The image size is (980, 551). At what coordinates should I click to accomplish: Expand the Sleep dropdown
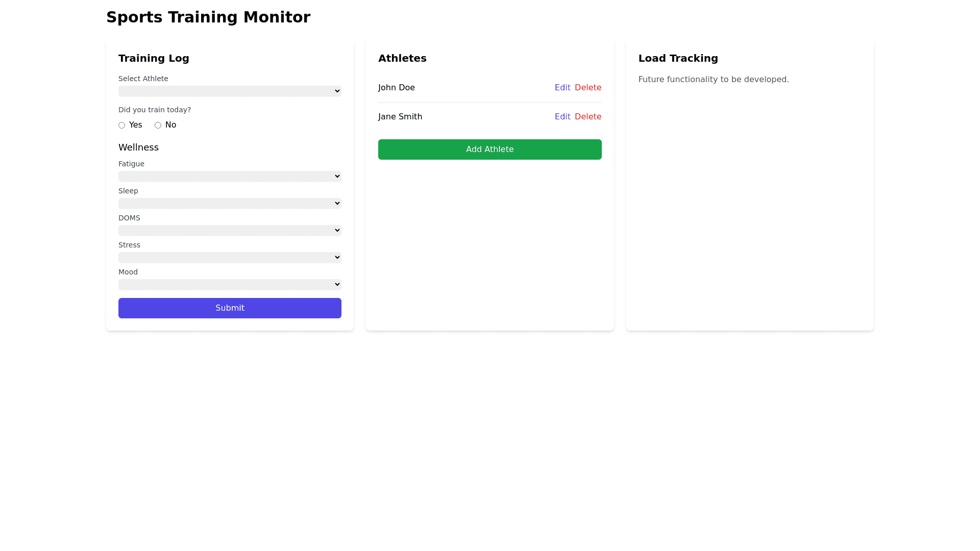(230, 203)
